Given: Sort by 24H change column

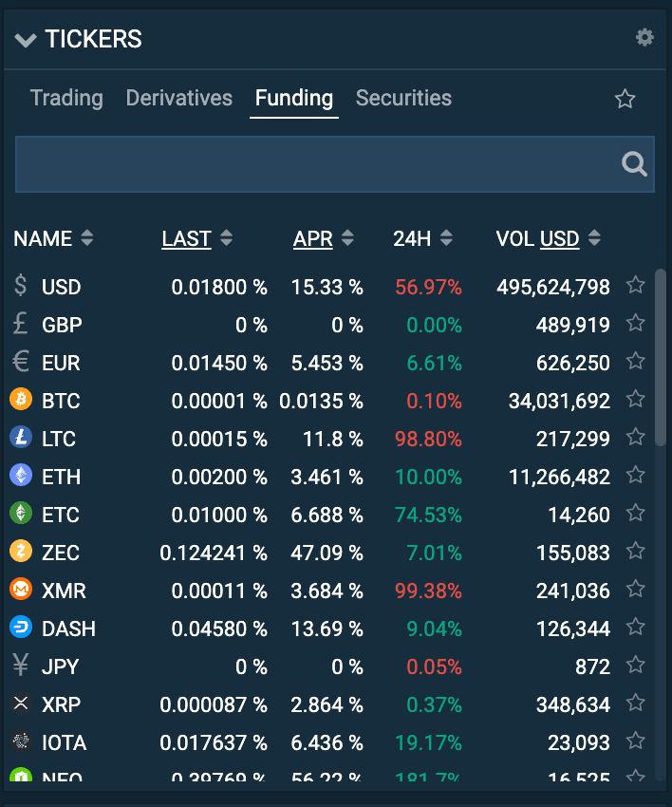Looking at the screenshot, I should (446, 238).
